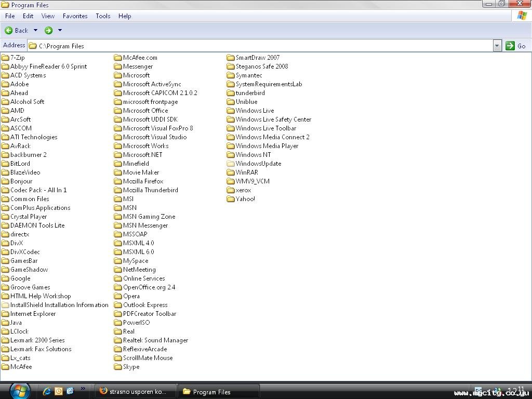Select the Codec Pack - All In 1 name
This screenshot has width=532, height=399.
coord(38,190)
